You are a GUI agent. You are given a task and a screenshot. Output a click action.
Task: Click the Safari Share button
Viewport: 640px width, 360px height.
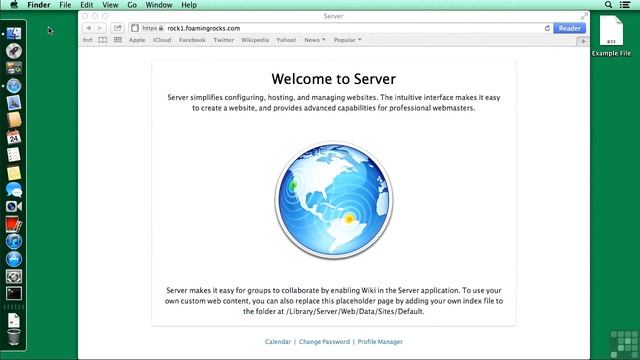tap(118, 28)
